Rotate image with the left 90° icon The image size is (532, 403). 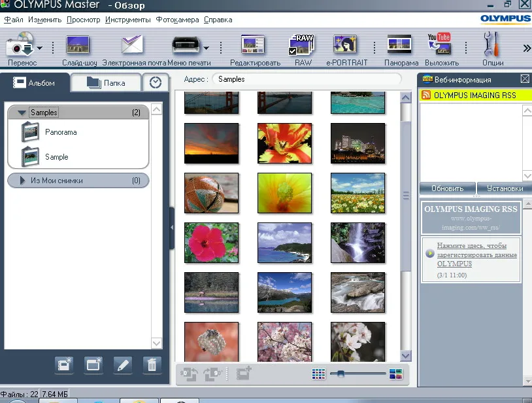pyautogui.click(x=189, y=374)
